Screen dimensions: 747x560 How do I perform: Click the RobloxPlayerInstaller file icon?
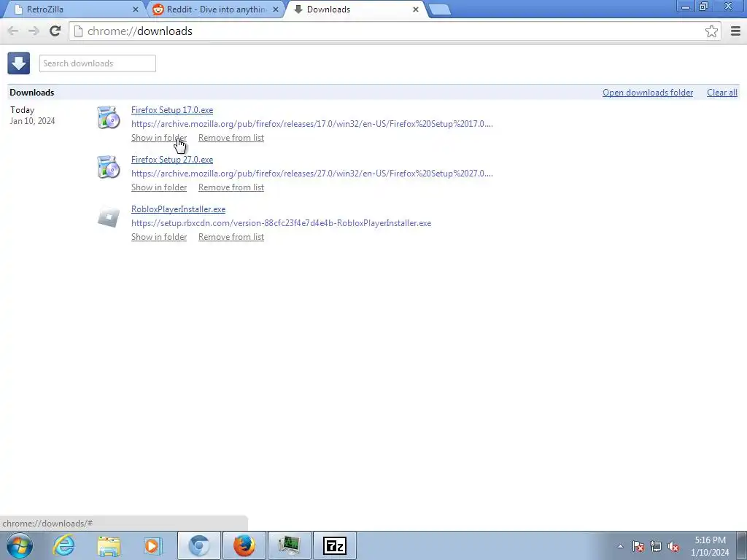tap(109, 217)
